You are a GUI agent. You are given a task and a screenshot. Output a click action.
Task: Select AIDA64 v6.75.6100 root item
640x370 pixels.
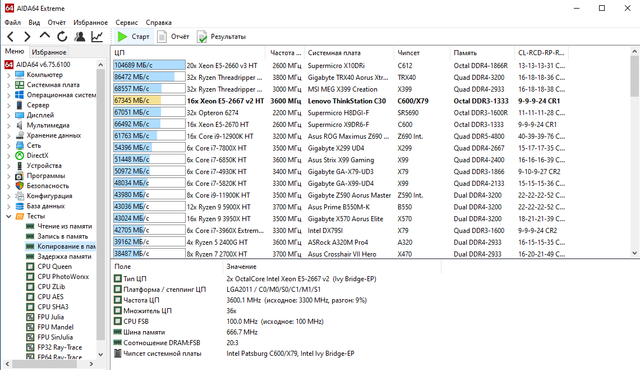click(x=38, y=64)
